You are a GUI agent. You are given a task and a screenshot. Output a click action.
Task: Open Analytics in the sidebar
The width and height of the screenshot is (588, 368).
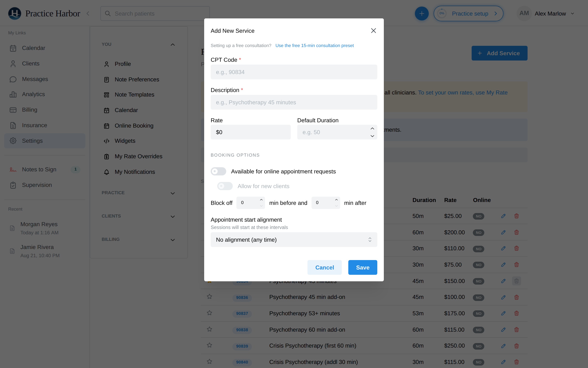click(45, 94)
